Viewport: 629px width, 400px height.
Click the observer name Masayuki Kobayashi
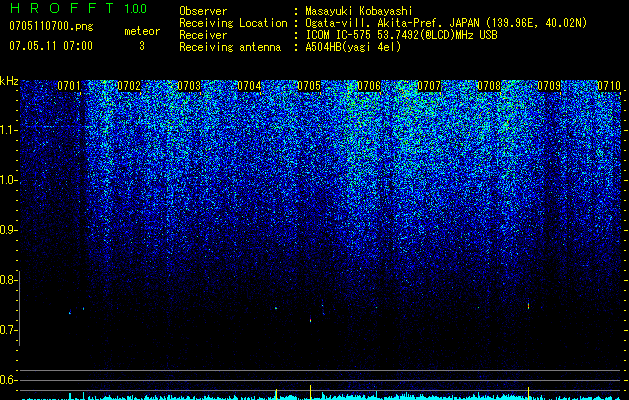click(x=359, y=11)
